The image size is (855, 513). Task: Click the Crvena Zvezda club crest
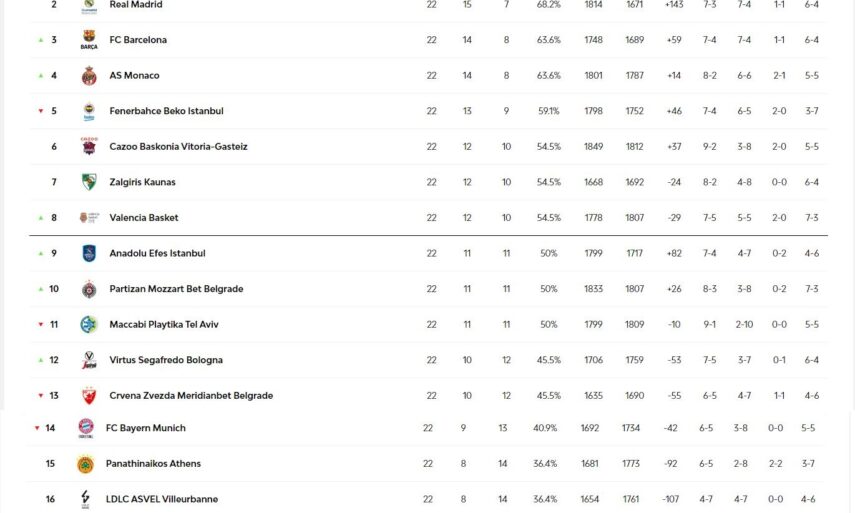tap(89, 396)
